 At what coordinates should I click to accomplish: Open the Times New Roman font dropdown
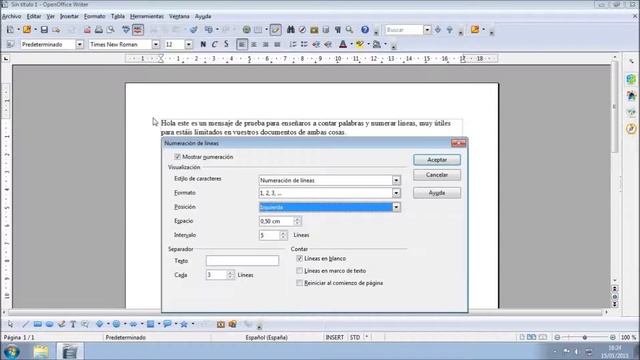(156, 44)
